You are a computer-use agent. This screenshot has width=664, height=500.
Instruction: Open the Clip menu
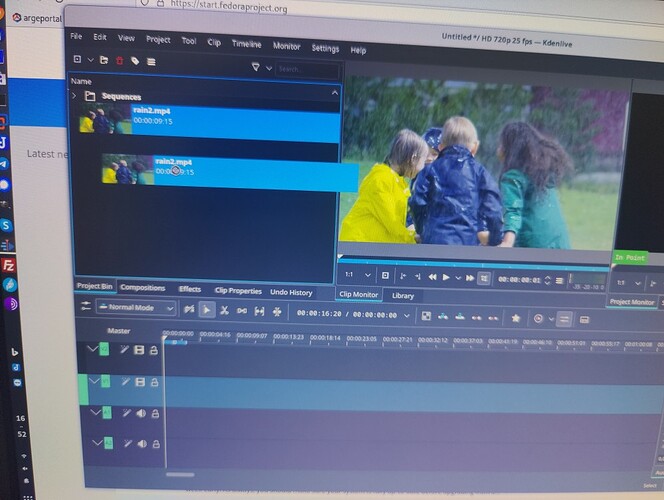point(214,42)
